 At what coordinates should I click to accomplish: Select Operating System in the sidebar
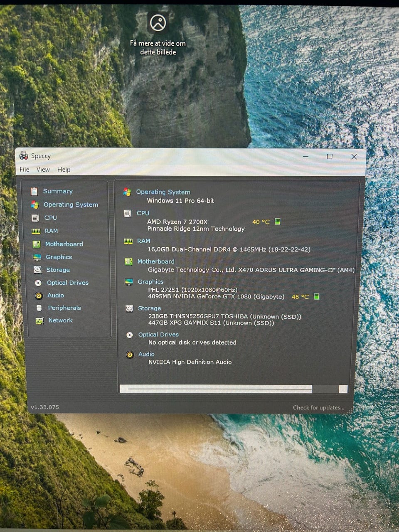[x=71, y=204]
